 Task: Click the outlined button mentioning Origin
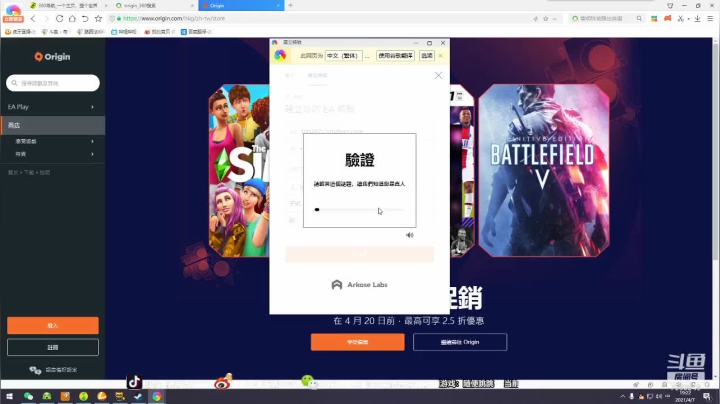click(460, 342)
